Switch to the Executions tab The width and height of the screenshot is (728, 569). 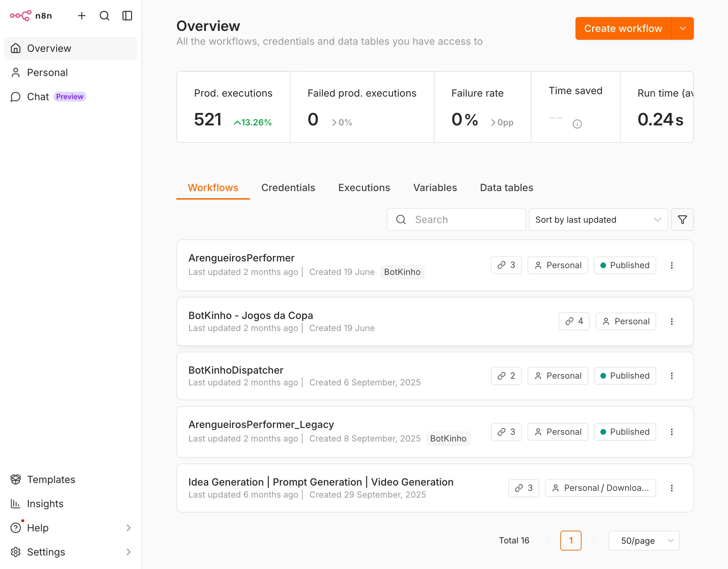coord(364,188)
